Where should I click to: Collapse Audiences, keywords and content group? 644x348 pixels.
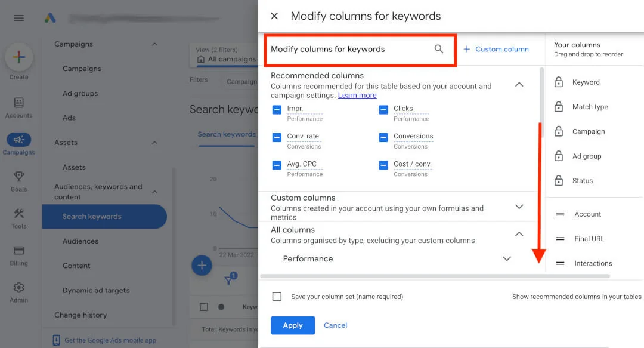(x=154, y=192)
